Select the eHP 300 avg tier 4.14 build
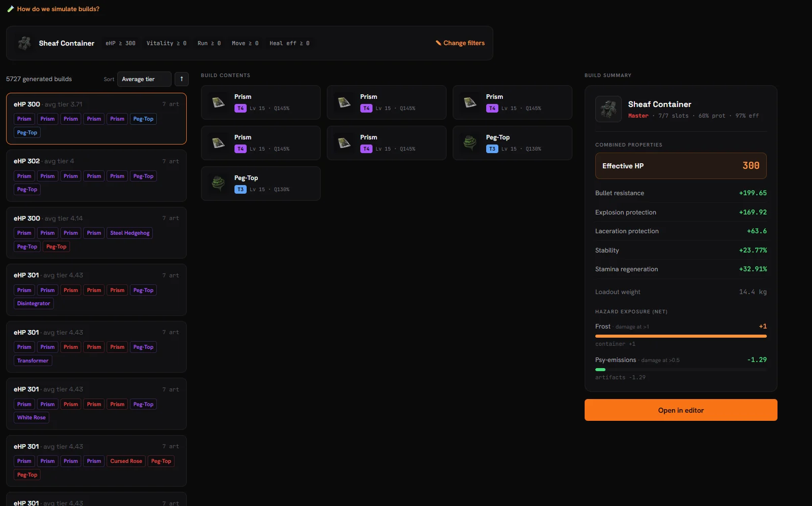The width and height of the screenshot is (812, 506). pos(96,233)
